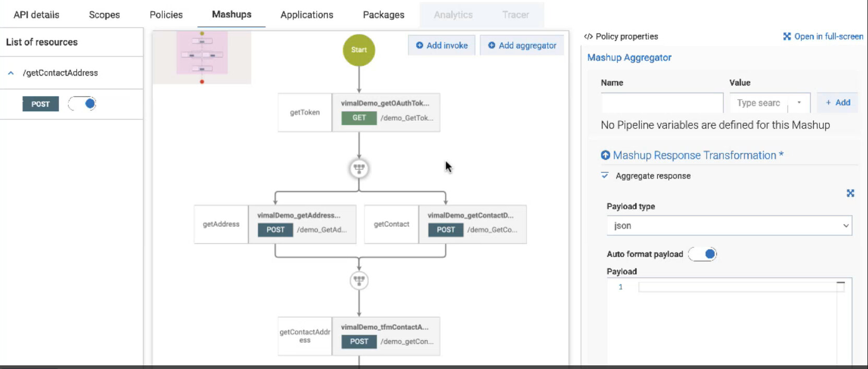
Task: Click the Add button next to Value
Action: pyautogui.click(x=838, y=103)
